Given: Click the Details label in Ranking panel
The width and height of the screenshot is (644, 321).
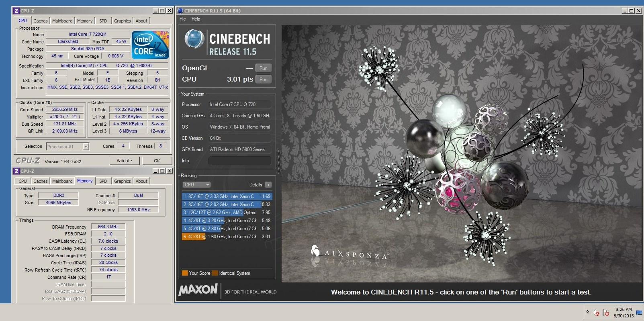Looking at the screenshot, I should pos(256,185).
